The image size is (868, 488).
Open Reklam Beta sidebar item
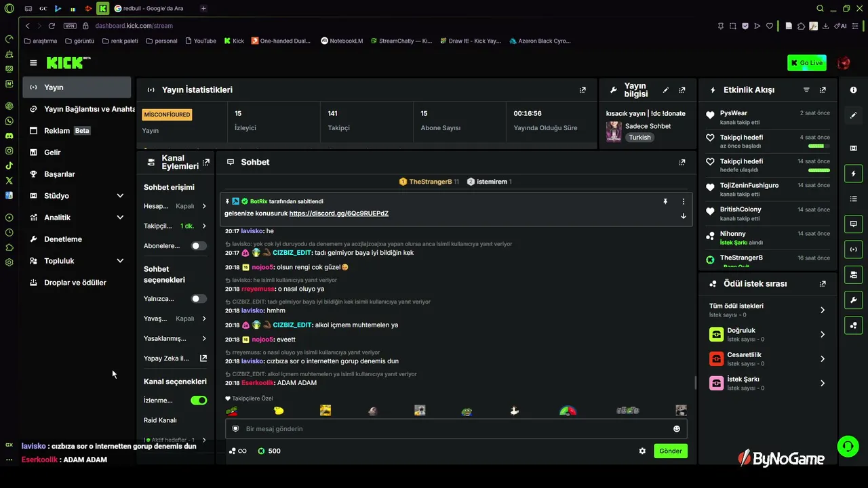click(x=77, y=131)
